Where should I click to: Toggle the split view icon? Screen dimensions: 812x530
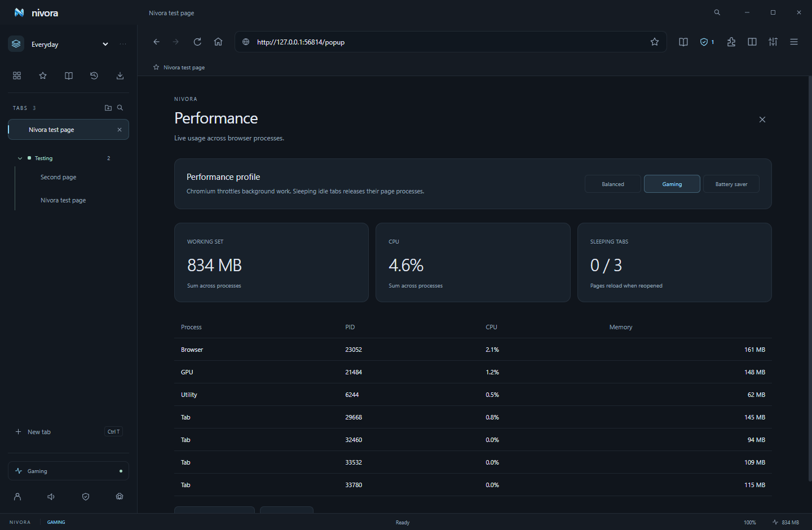tap(752, 42)
